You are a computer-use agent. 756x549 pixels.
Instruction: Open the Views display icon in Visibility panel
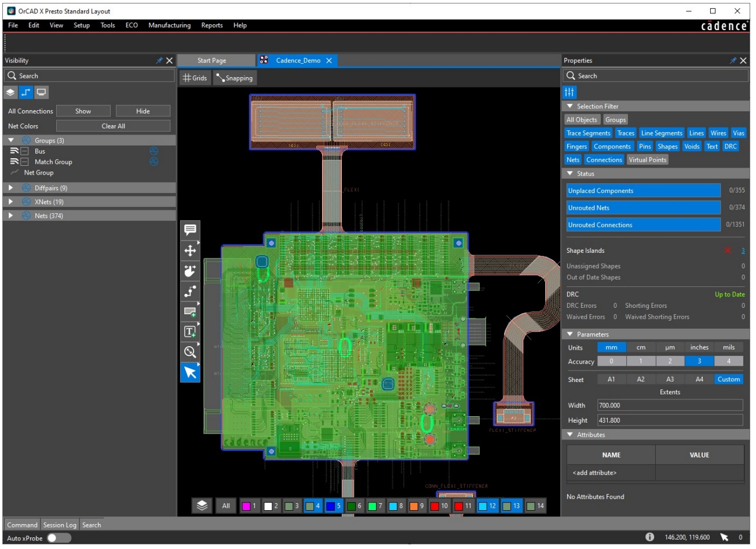[41, 92]
